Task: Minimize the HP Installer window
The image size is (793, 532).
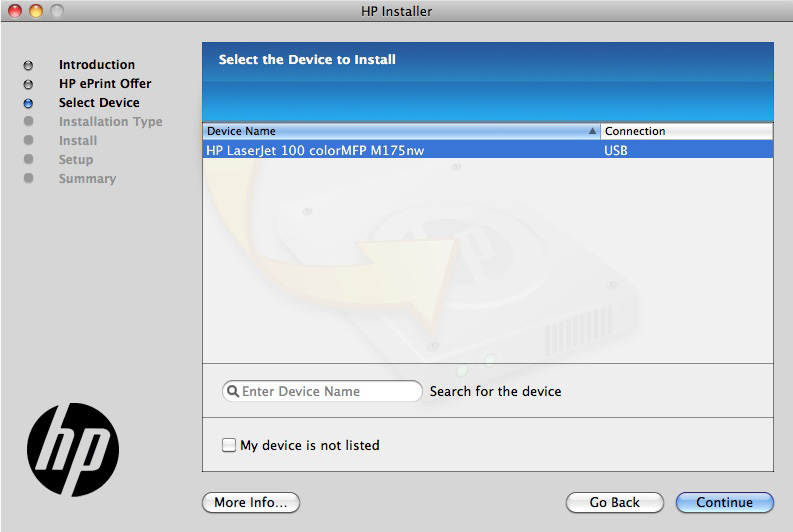Action: pyautogui.click(x=36, y=11)
